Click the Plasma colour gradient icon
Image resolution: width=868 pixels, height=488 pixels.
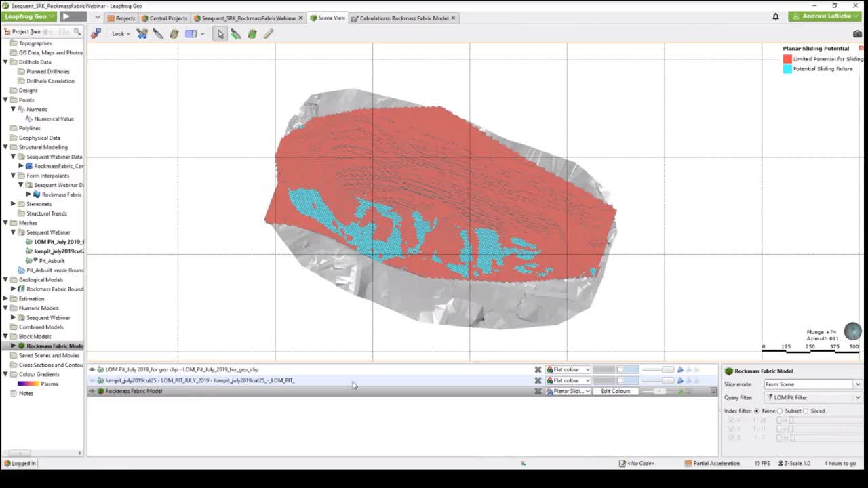(x=28, y=384)
